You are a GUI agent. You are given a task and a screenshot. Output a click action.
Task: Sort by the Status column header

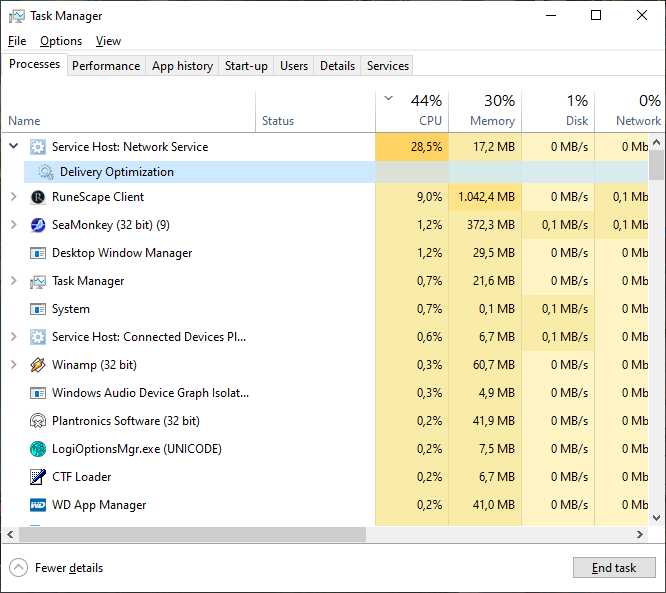[316, 111]
